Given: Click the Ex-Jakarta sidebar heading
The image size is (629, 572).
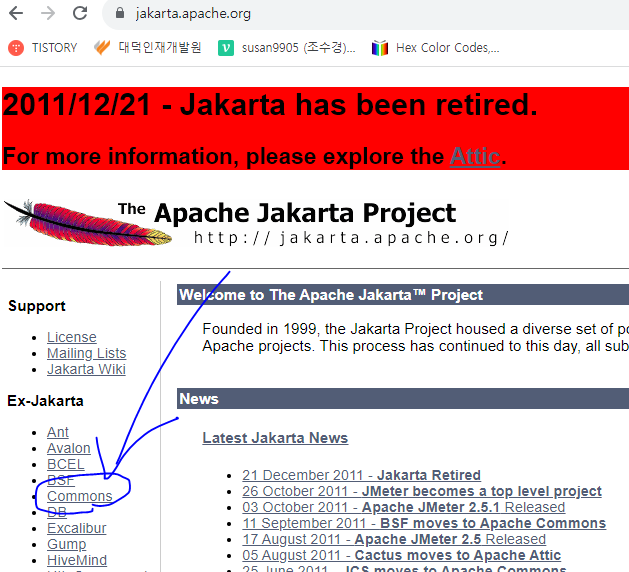Looking at the screenshot, I should coord(45,401).
